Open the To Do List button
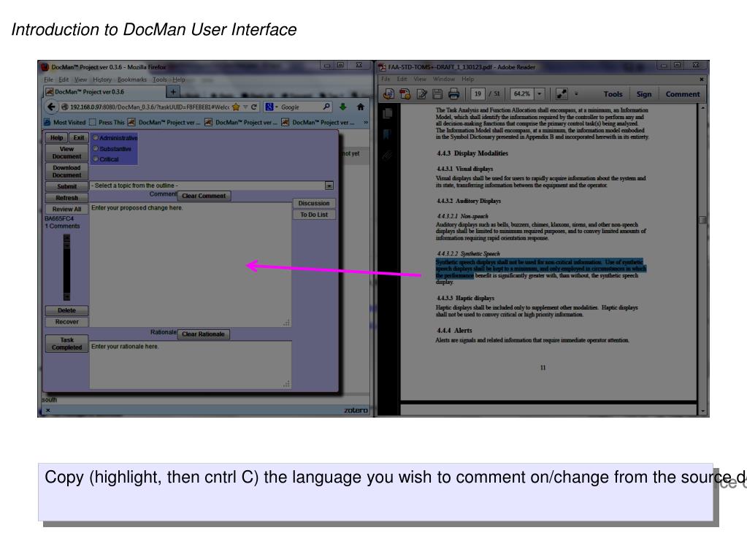Image resolution: width=747 pixels, height=560 pixels. tap(314, 215)
